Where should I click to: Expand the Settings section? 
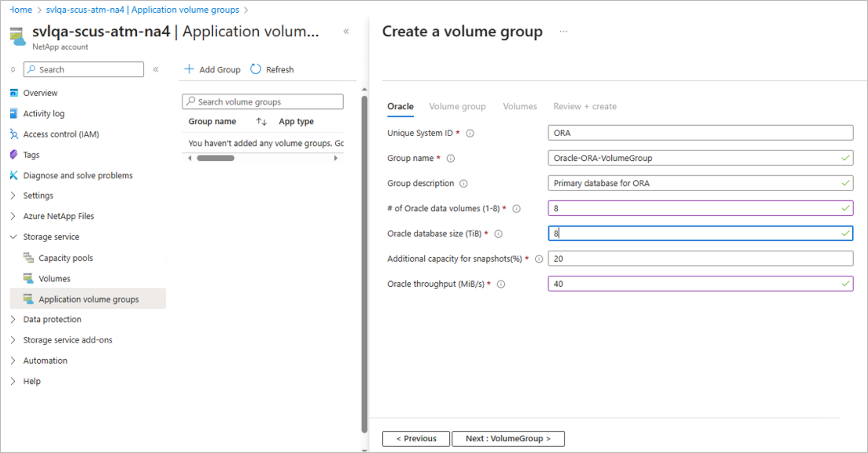pos(13,195)
